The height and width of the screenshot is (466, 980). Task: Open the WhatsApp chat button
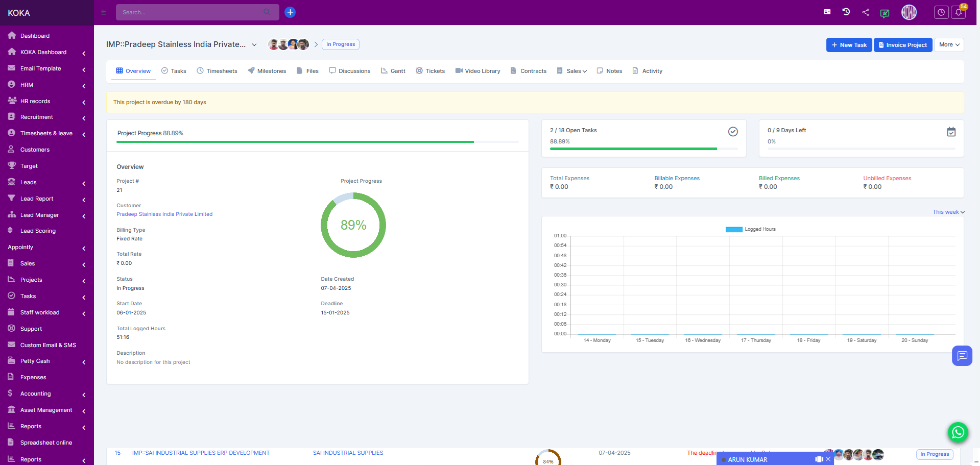(x=958, y=432)
